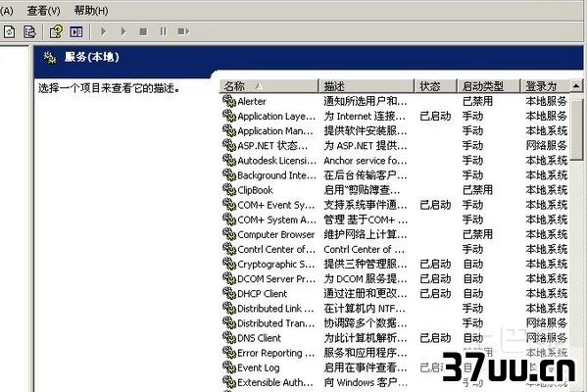Click the Anchor service fo... description

click(366, 161)
